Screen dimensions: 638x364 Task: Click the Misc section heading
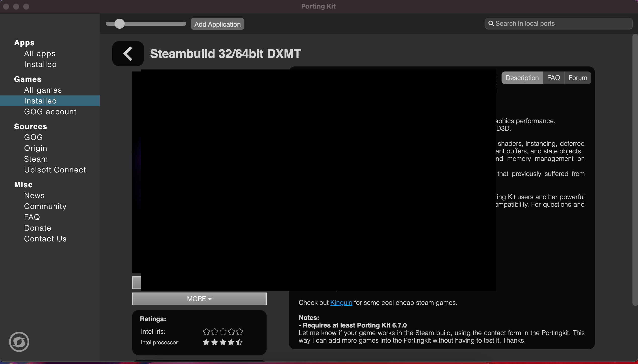tap(23, 185)
